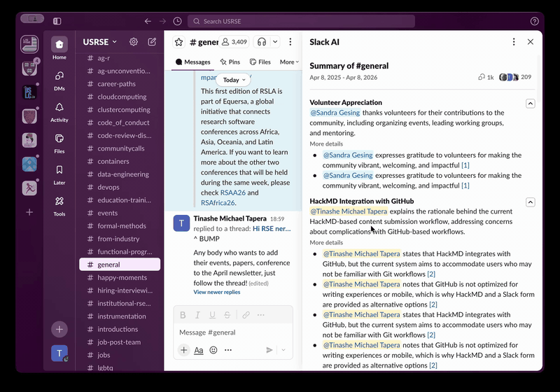560x392 pixels.
Task: Open the 209 contributors avatars
Action: [x=515, y=77]
